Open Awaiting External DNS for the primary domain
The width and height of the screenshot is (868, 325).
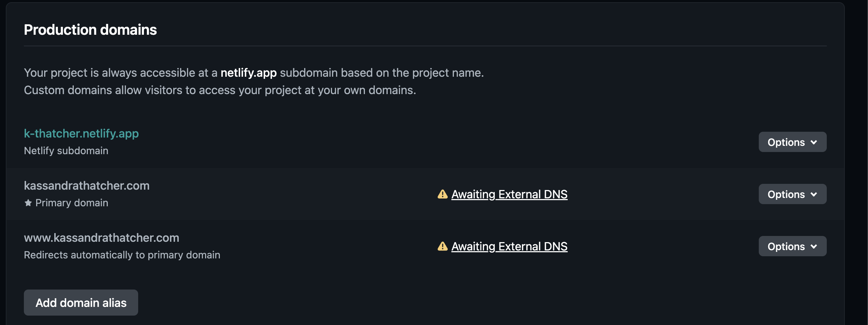509,194
